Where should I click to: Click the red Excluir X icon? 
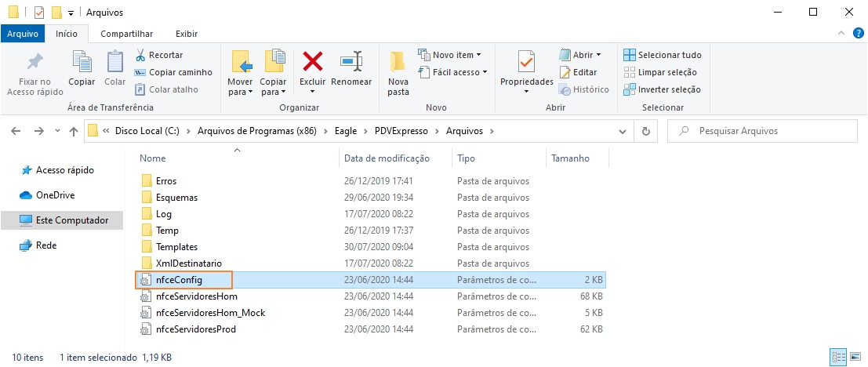point(312,61)
